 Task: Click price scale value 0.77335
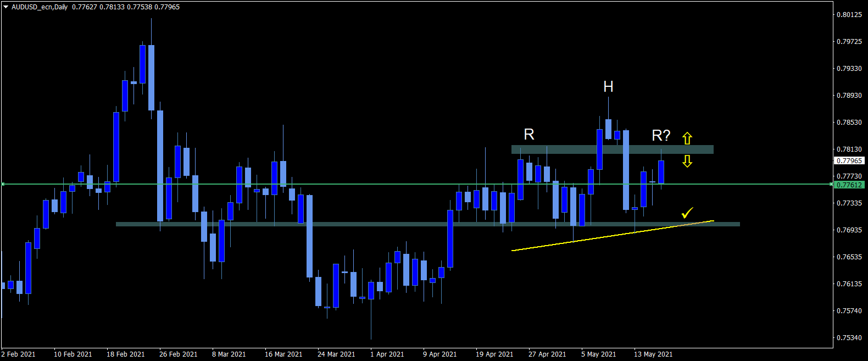(849, 203)
